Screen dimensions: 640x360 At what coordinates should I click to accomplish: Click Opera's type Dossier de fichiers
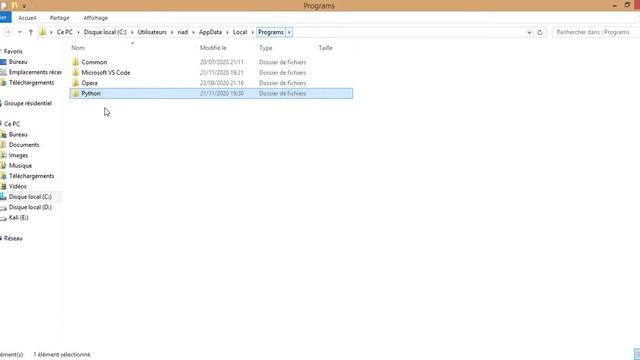coord(282,83)
